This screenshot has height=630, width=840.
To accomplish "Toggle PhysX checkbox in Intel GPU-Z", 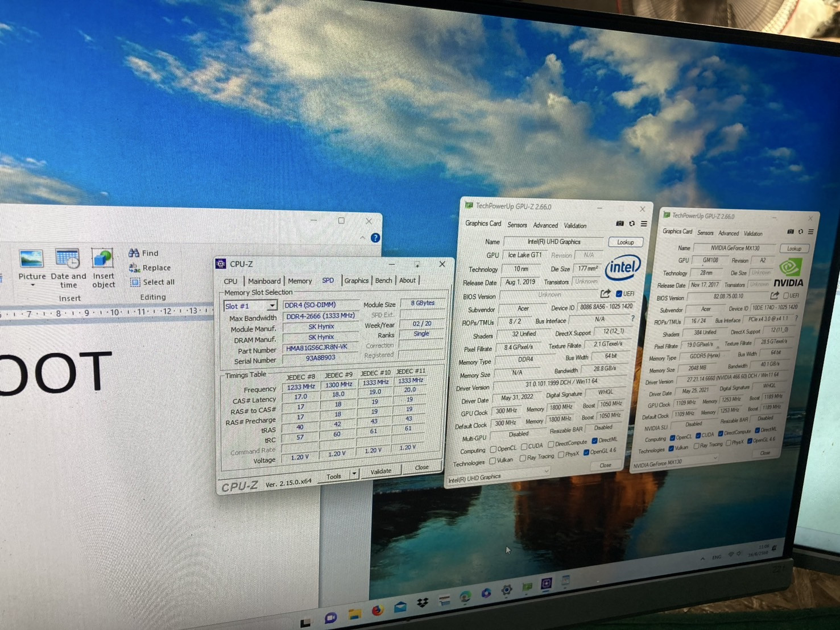I will tap(561, 455).
